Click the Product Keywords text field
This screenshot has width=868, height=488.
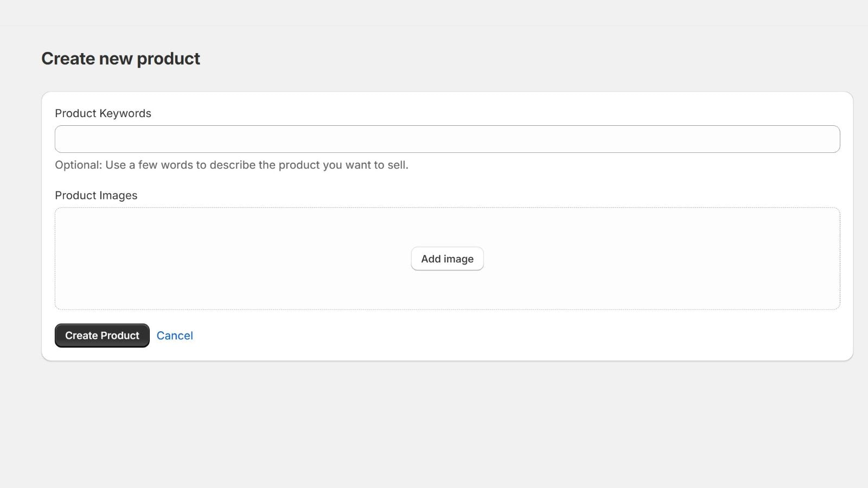pyautogui.click(x=447, y=139)
